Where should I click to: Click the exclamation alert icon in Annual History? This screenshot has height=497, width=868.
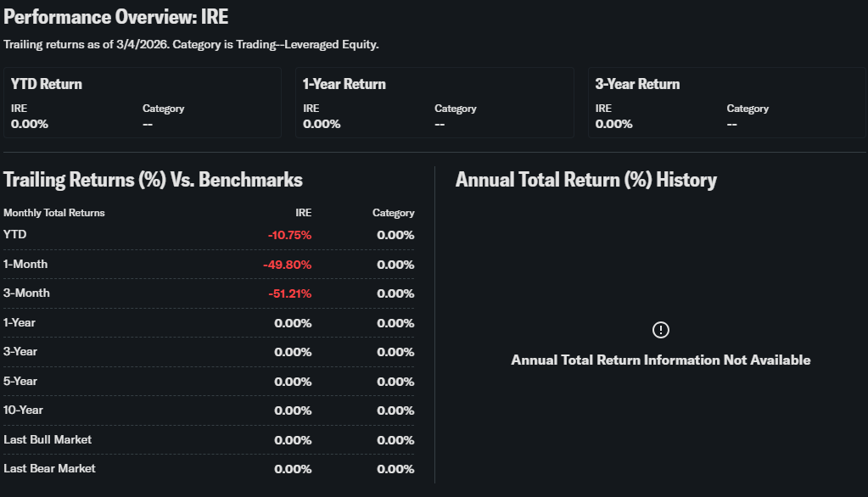pos(661,330)
